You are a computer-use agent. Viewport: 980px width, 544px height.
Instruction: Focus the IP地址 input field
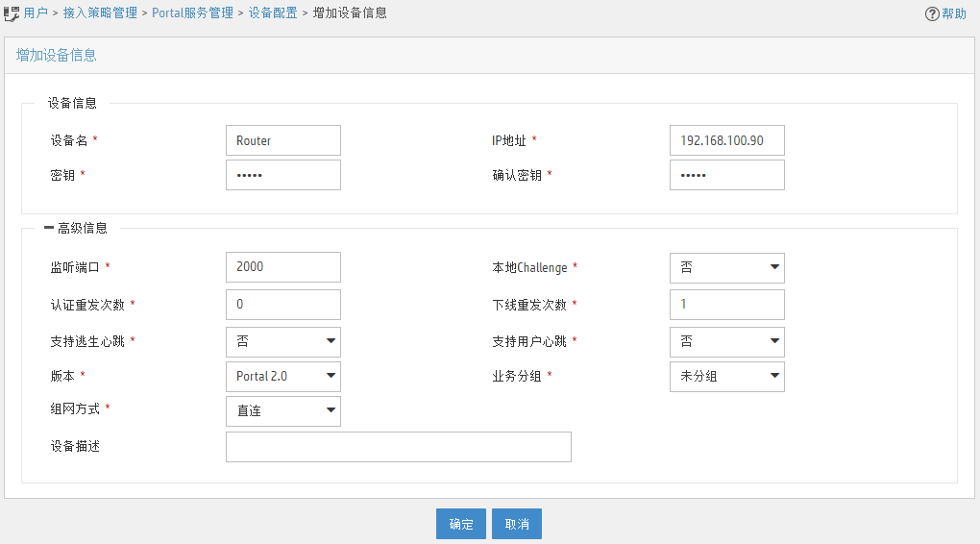tap(726, 140)
